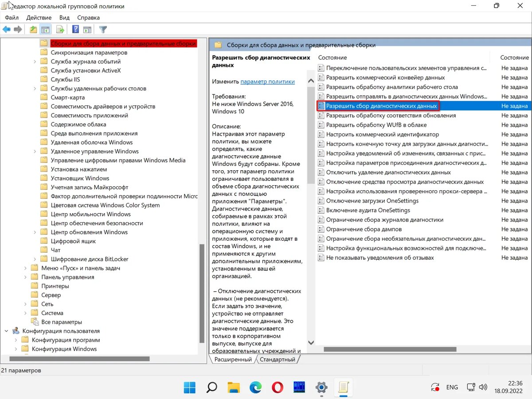This screenshot has height=399, width=532.
Task: Click description pane scroll-down arrow
Action: coord(311,343)
